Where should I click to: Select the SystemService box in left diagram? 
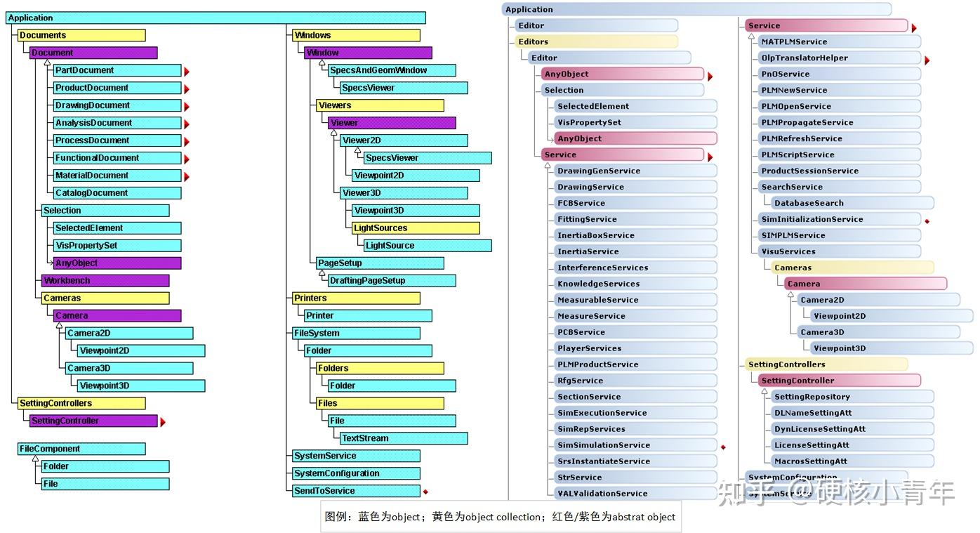356,456
